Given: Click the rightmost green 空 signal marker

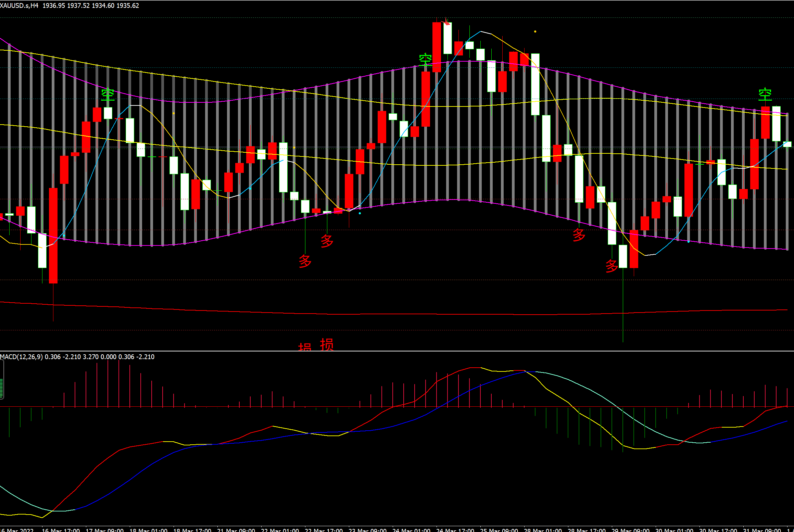Looking at the screenshot, I should (765, 94).
